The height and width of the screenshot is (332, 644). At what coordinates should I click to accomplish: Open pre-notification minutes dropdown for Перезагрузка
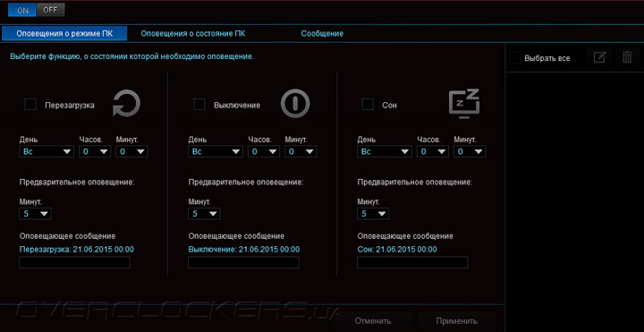[x=35, y=214]
